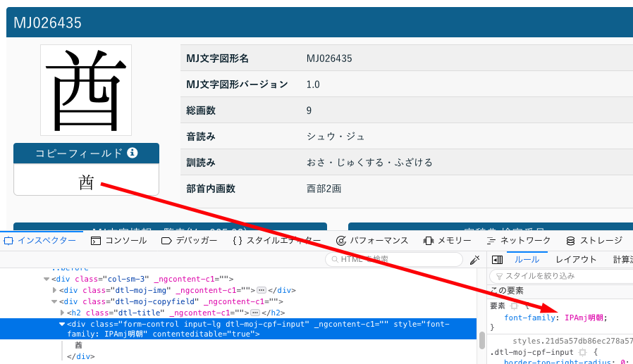Viewport: 633px width, 364px height.
Task: Click the この要素 section header
Action: click(507, 291)
